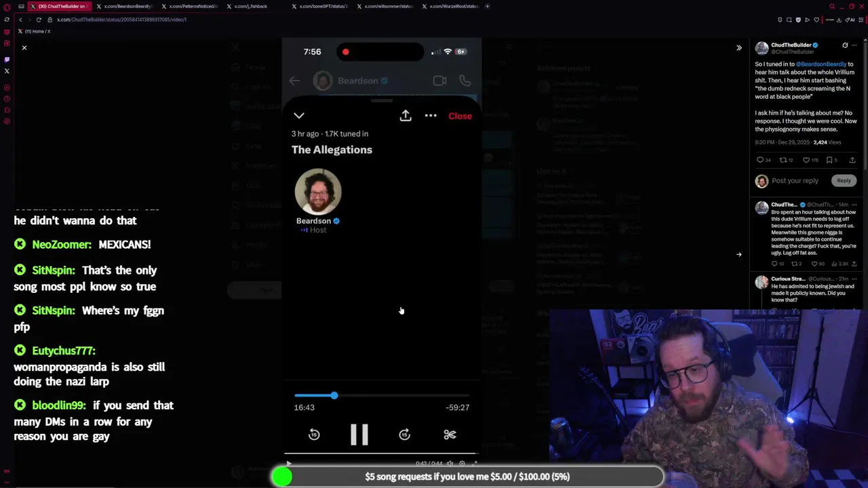Open more options on main tweet
This screenshot has height=488, width=868.
pos(854,45)
